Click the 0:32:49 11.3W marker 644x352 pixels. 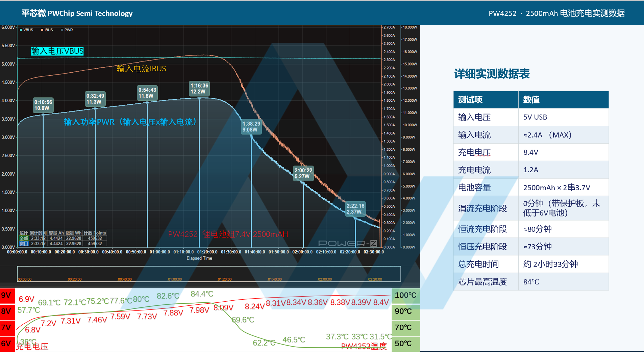tap(95, 99)
